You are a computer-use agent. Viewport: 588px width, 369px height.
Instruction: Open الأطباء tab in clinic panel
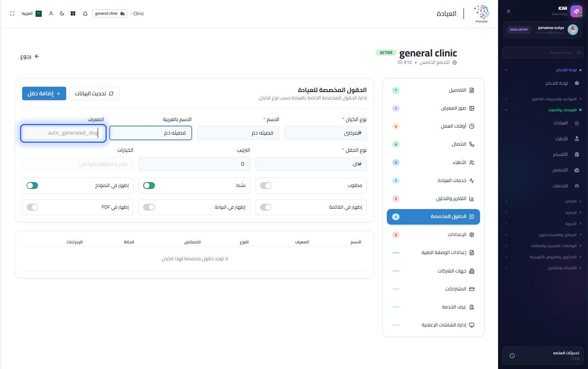tap(433, 162)
